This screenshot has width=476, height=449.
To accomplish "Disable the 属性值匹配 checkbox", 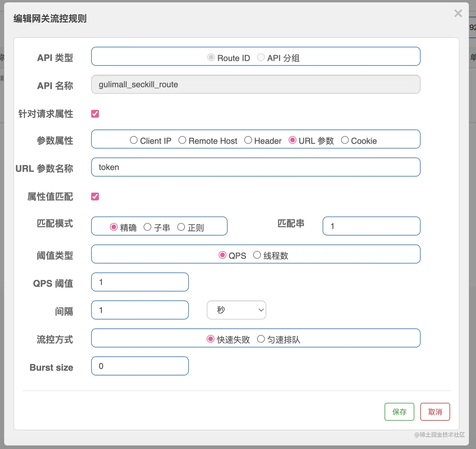I will click(x=95, y=196).
